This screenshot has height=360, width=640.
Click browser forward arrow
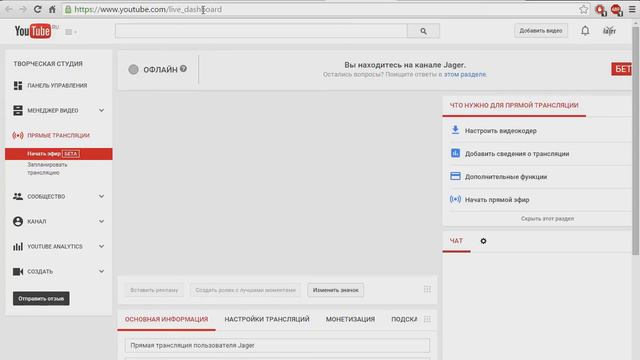tap(23, 9)
